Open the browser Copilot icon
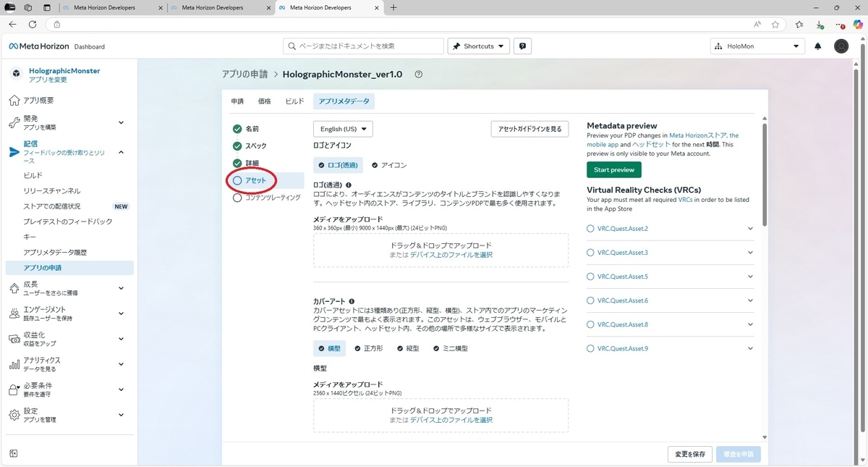Image resolution: width=868 pixels, height=467 pixels. [858, 24]
